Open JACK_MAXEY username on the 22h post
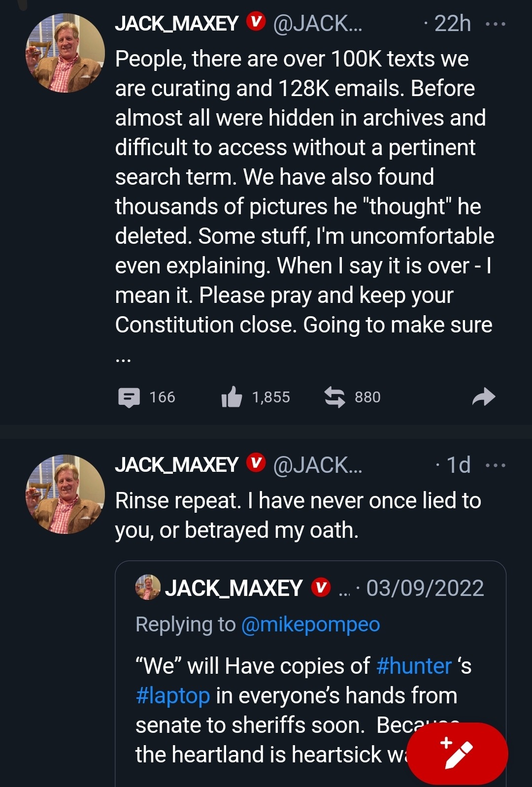Viewport: 532px width, 787px height. click(176, 24)
